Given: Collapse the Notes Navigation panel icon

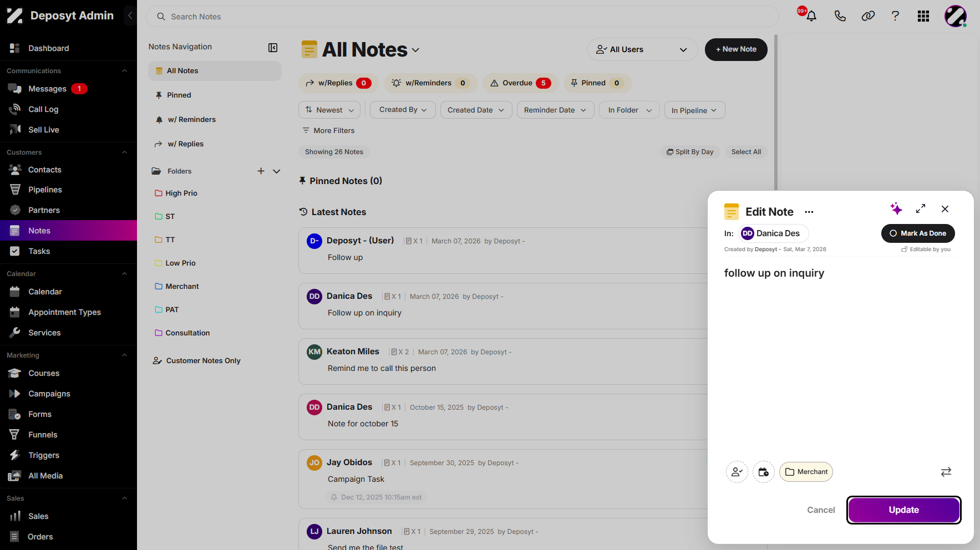Looking at the screenshot, I should pos(273,48).
